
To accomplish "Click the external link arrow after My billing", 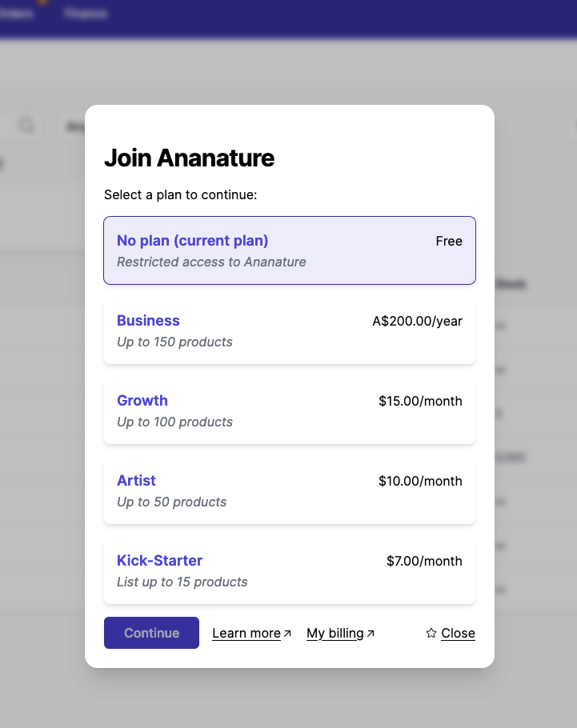I will tap(371, 631).
